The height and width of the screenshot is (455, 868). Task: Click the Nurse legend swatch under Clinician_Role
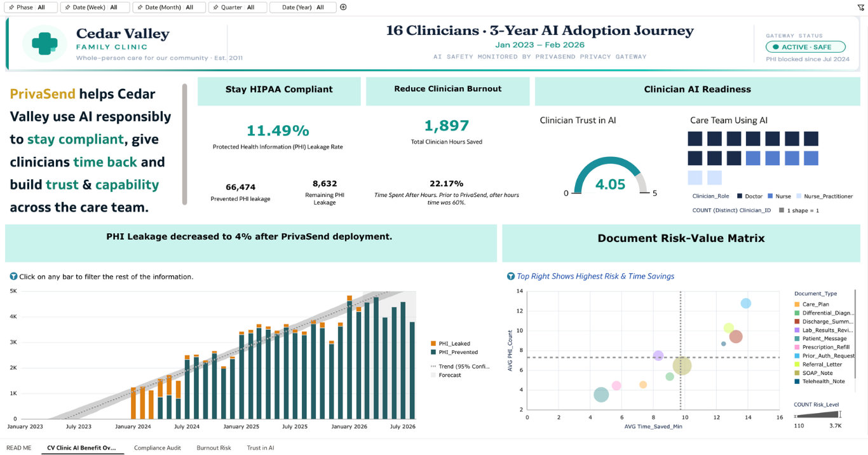770,196
